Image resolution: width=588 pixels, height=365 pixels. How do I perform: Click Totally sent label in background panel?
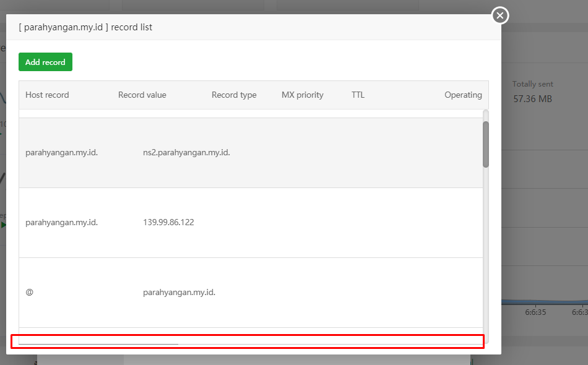(x=532, y=84)
